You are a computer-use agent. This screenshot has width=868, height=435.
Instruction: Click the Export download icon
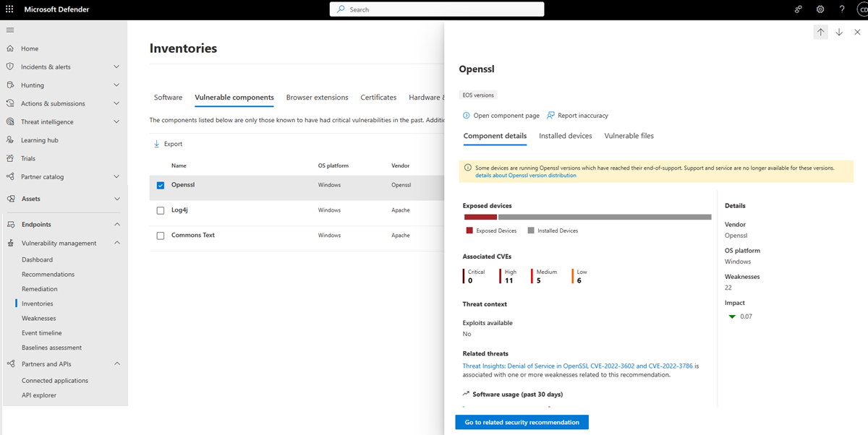coord(156,144)
